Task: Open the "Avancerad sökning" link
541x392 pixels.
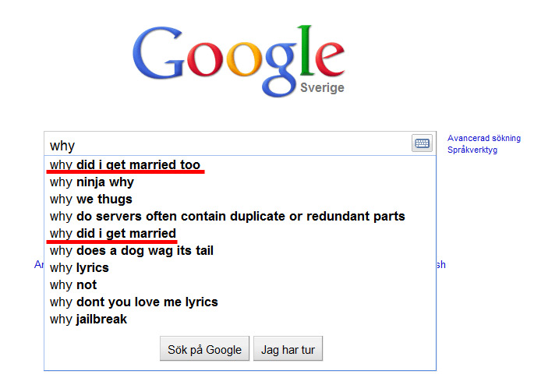Action: [x=483, y=139]
